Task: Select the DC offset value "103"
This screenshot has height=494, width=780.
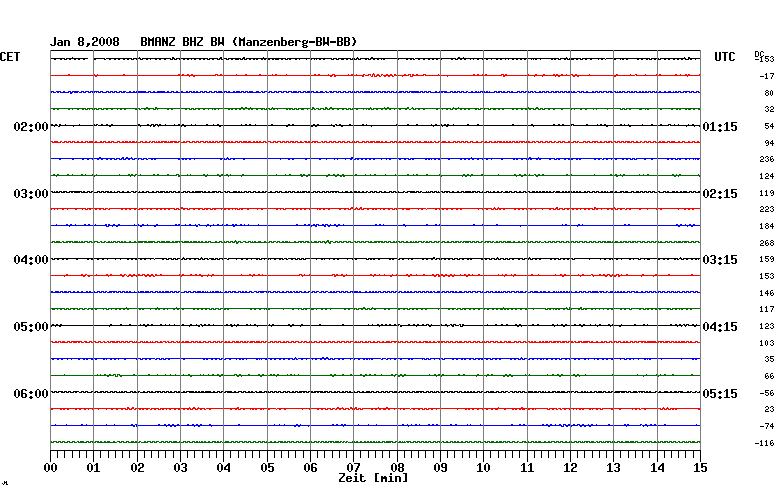Action: [x=767, y=343]
